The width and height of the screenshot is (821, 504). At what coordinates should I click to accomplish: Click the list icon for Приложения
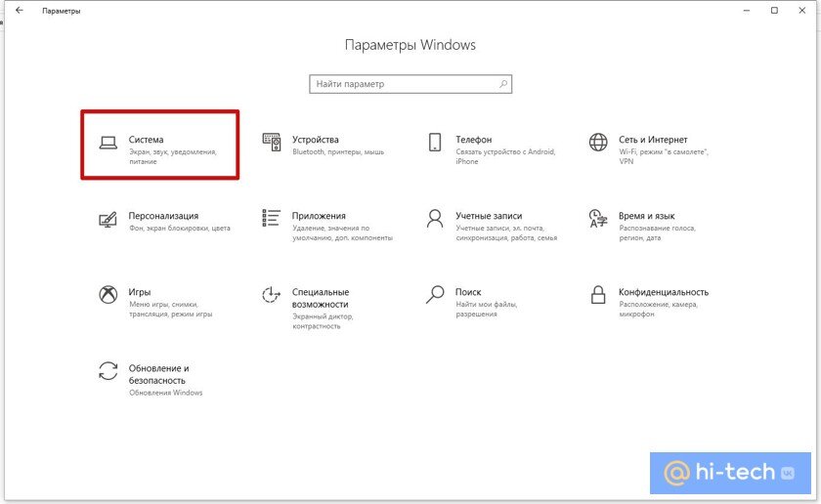coord(272,218)
